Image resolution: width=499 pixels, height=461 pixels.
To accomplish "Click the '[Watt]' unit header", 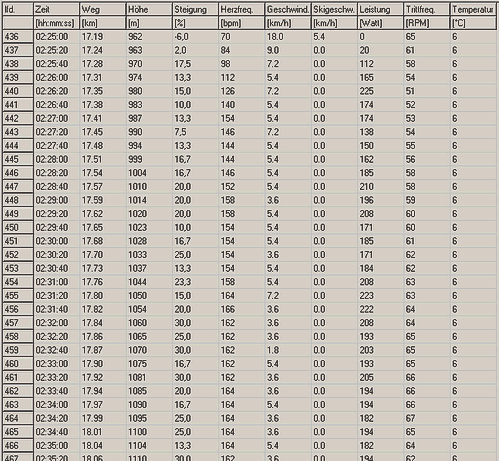I will click(x=381, y=23).
